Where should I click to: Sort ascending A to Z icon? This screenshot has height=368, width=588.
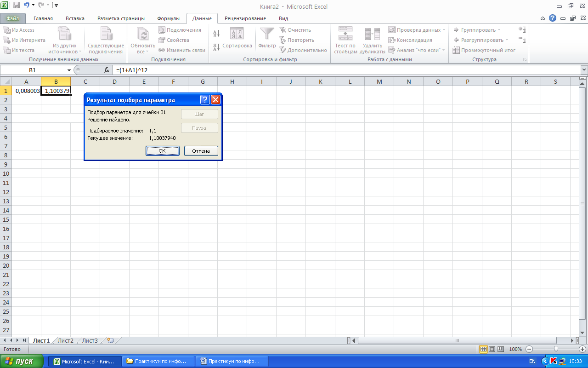pyautogui.click(x=217, y=34)
